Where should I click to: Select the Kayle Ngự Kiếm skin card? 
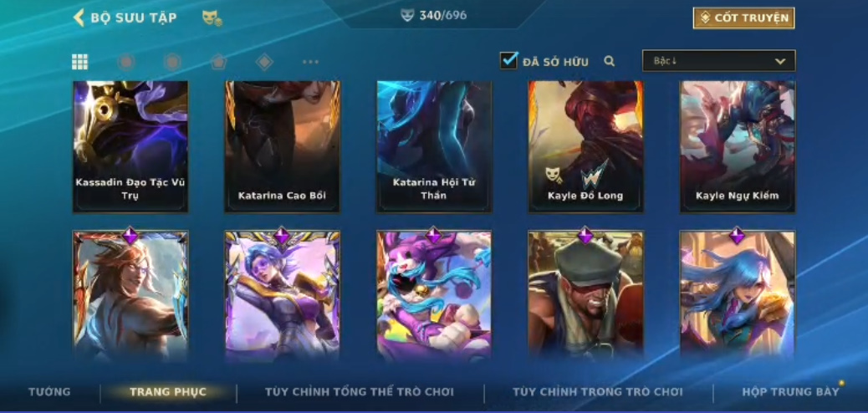tap(738, 146)
